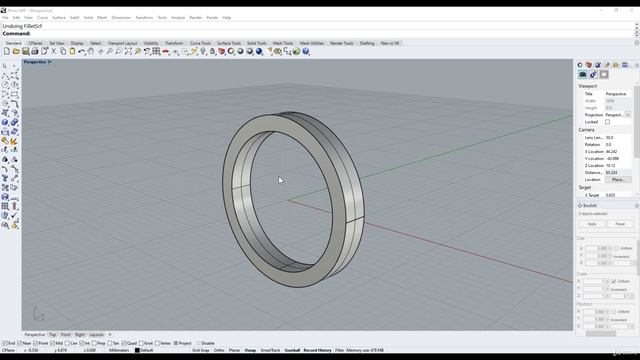Toggle Ortho in the status bar
The image size is (640, 360).
click(219, 350)
